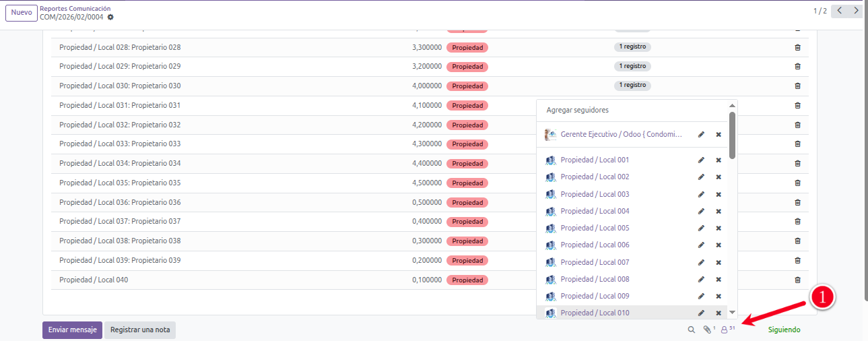The image size is (868, 341).
Task: Toggle the followers list user icon
Action: (x=725, y=330)
